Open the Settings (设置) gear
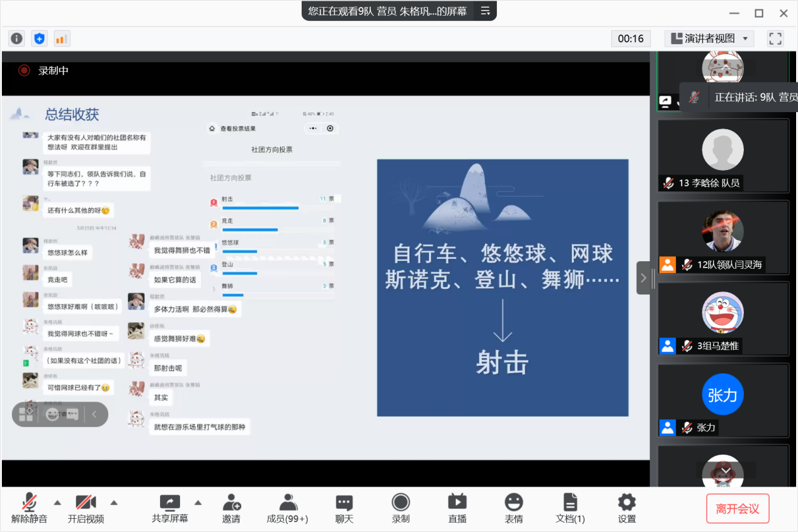798x532 pixels. click(627, 508)
